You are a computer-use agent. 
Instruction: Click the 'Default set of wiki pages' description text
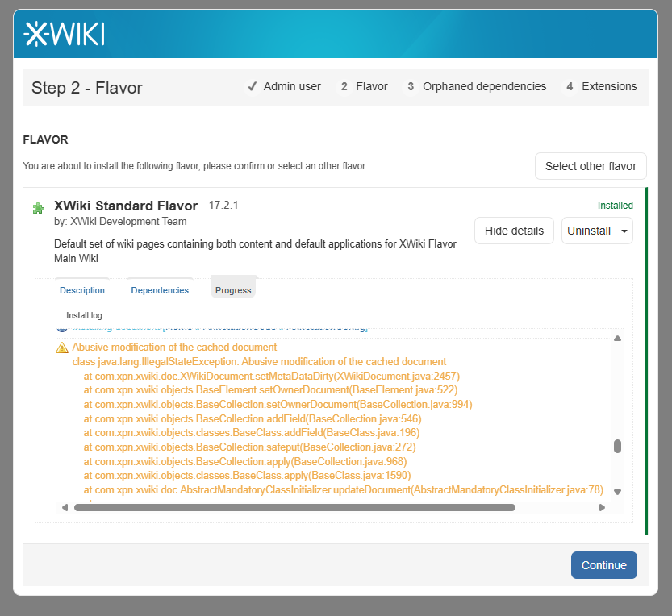[255, 251]
